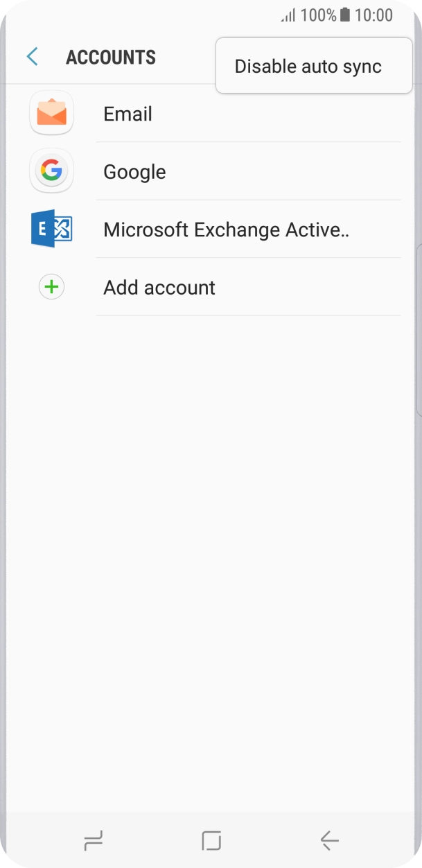Open the Microsoft Exchange ActiveSync icon
The width and height of the screenshot is (422, 868).
(x=51, y=229)
